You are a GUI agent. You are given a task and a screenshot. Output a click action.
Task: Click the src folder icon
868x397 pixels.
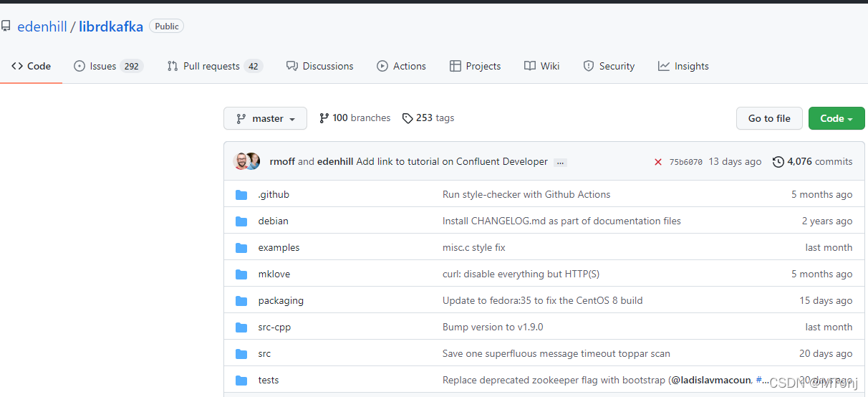[x=241, y=354]
